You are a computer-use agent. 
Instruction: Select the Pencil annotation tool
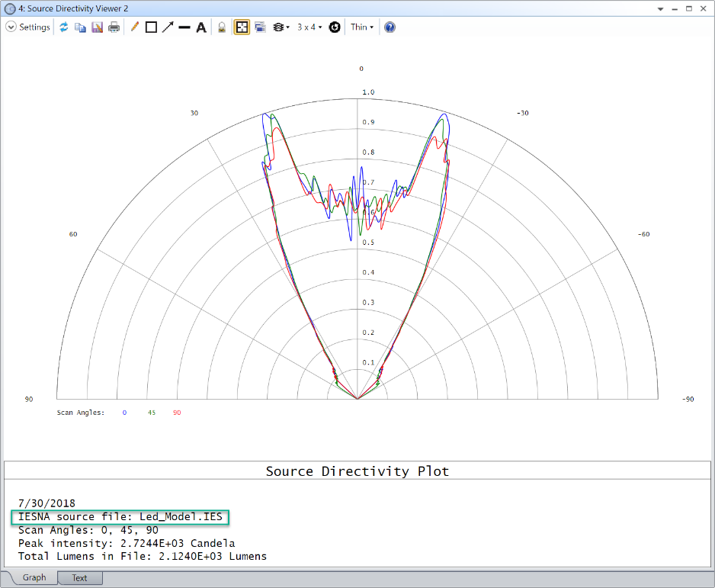pyautogui.click(x=133, y=27)
